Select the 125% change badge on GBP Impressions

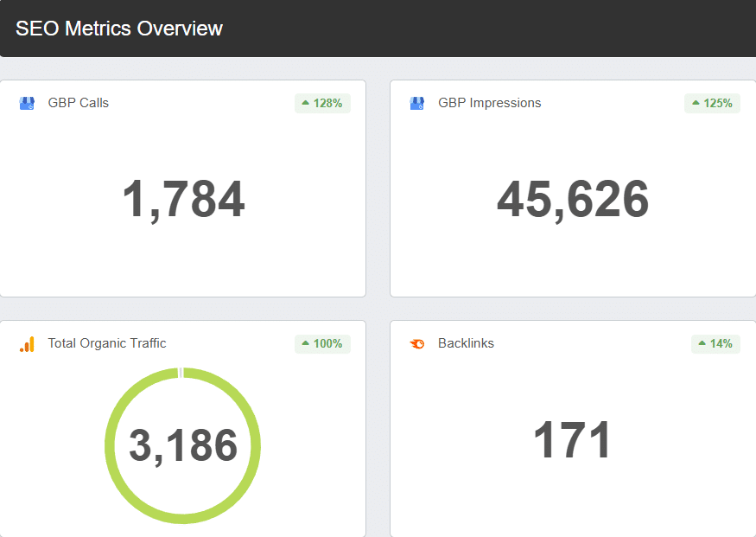712,104
